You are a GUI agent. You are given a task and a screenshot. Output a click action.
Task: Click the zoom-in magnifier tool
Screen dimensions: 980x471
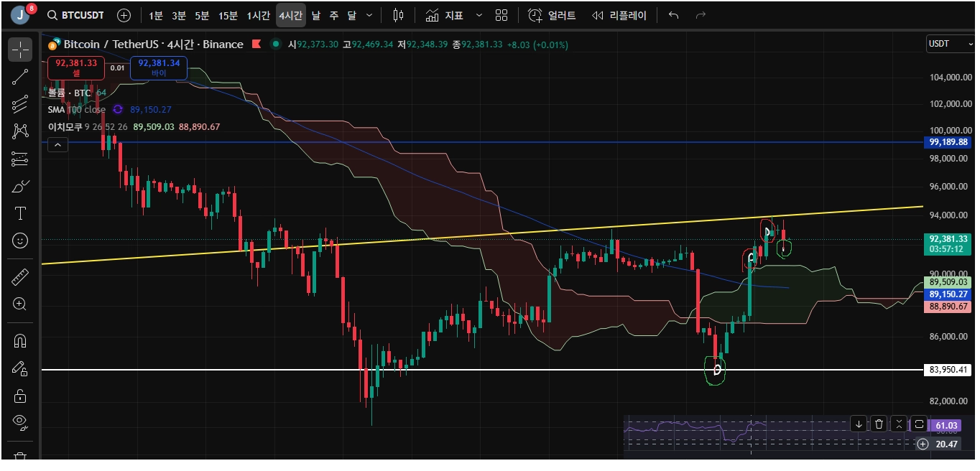click(x=20, y=304)
